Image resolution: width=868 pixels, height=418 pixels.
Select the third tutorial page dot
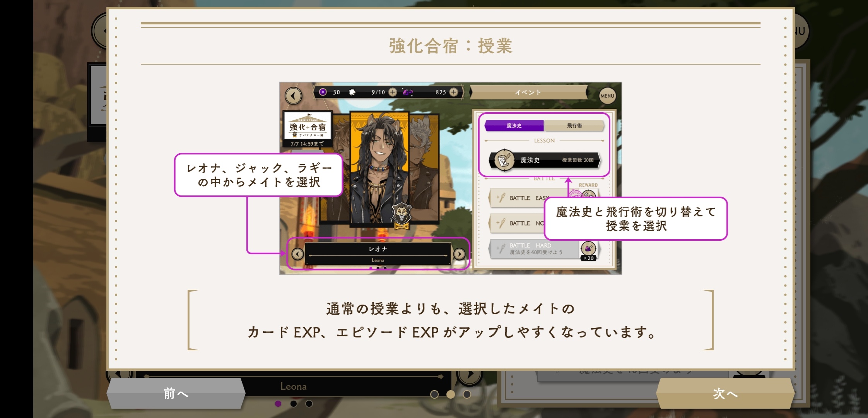tap(467, 394)
